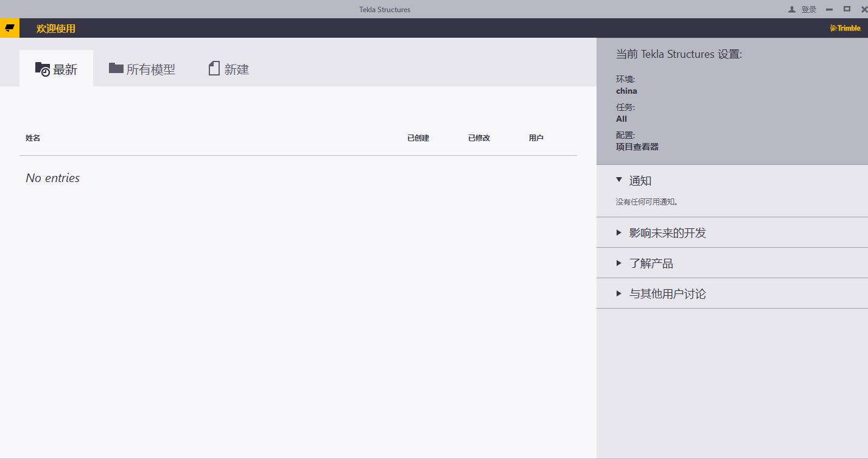Switch to the 所有模型 tab
The width and height of the screenshot is (868, 459).
pos(142,69)
